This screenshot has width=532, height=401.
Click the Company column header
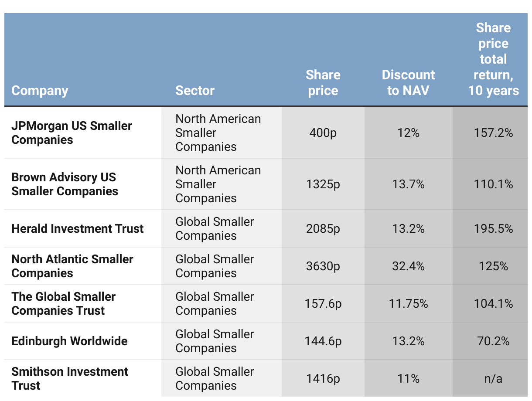pos(40,91)
